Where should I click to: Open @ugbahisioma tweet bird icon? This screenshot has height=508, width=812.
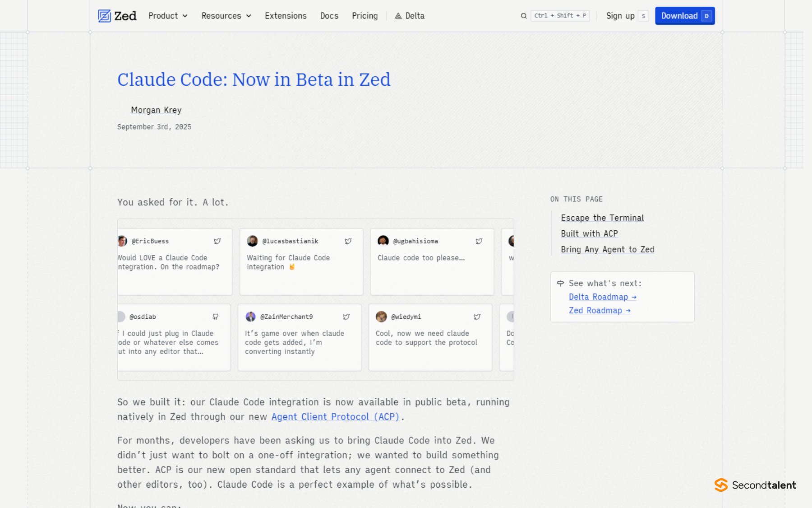(479, 241)
